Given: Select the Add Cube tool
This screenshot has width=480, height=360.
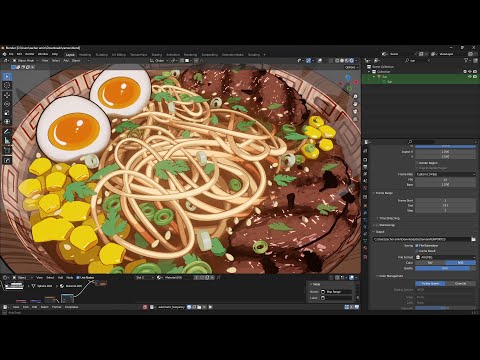Looking at the screenshot, I should (7, 150).
